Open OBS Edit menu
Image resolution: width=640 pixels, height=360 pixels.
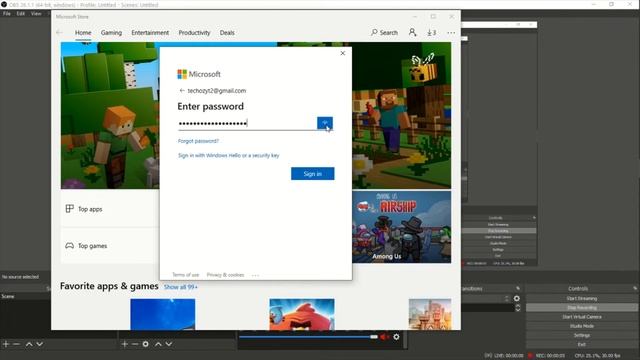[21, 13]
